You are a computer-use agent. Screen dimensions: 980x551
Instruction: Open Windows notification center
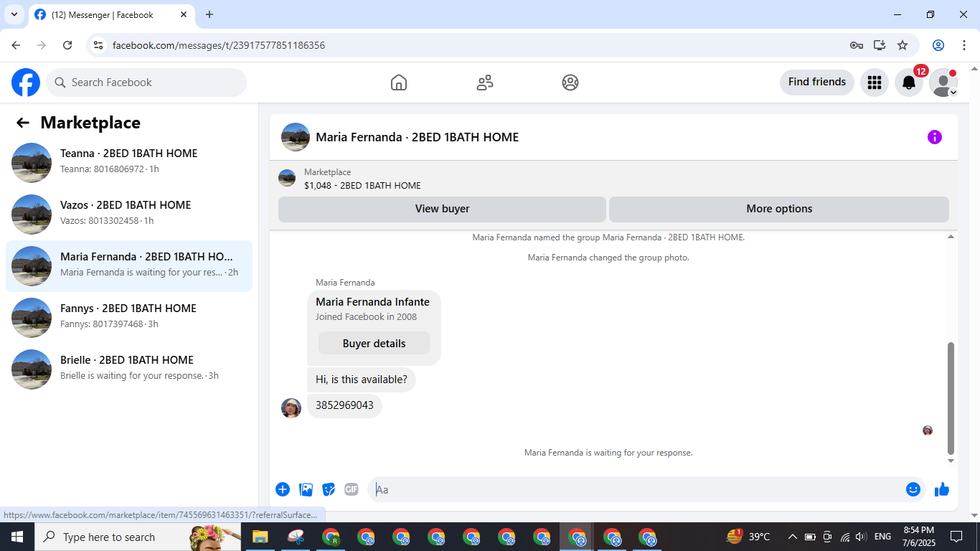point(956,537)
